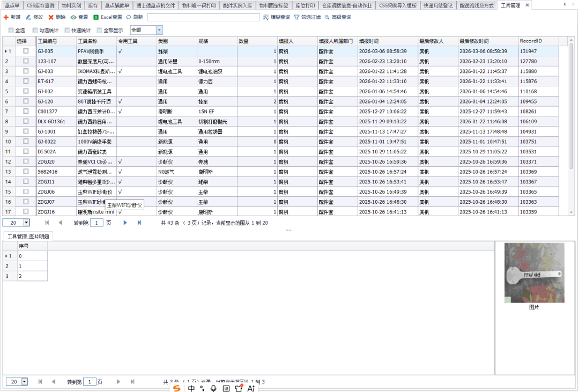
Task: Check the 全选 select-all checkbox
Action: click(x=11, y=30)
